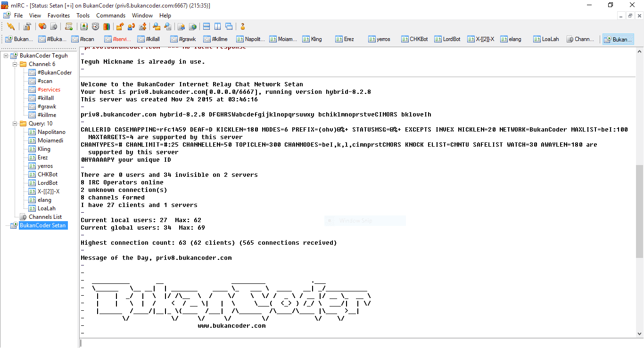
Task: Open the Commands menu
Action: tap(111, 16)
